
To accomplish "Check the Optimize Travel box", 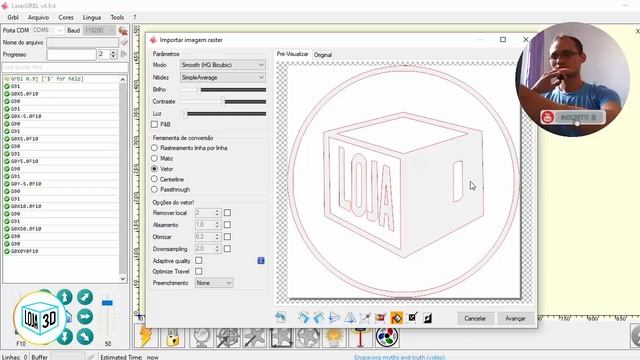I will click(x=199, y=271).
